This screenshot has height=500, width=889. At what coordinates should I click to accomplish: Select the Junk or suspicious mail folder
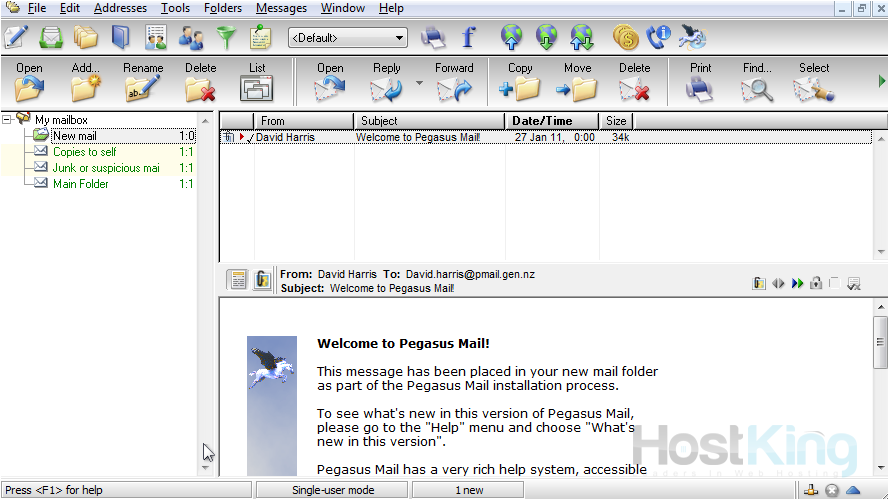[x=105, y=168]
